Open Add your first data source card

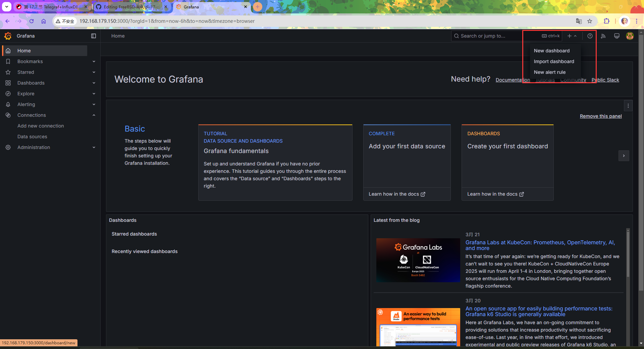(407, 156)
